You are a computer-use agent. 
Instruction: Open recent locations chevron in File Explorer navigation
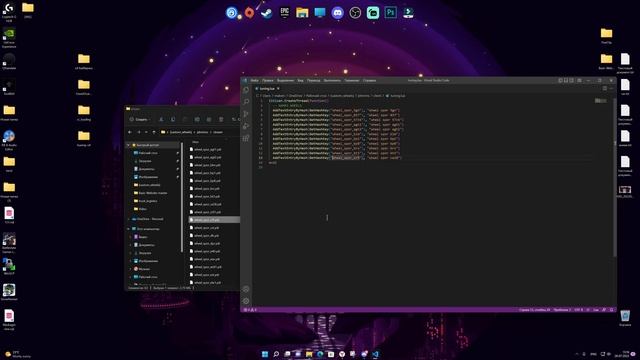click(146, 132)
